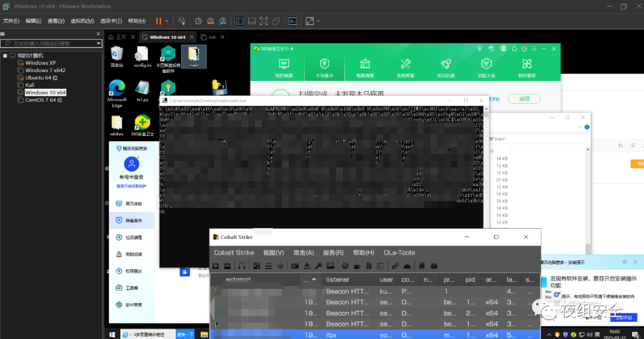Open the library search dropdown arrow
644x339 pixels.
[x=98, y=43]
